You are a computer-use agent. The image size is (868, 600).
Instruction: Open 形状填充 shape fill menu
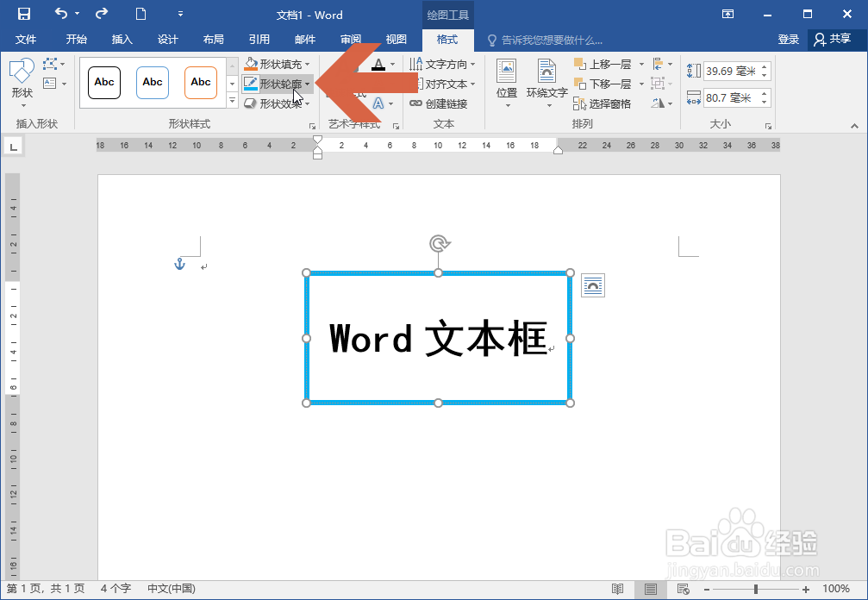[x=278, y=64]
